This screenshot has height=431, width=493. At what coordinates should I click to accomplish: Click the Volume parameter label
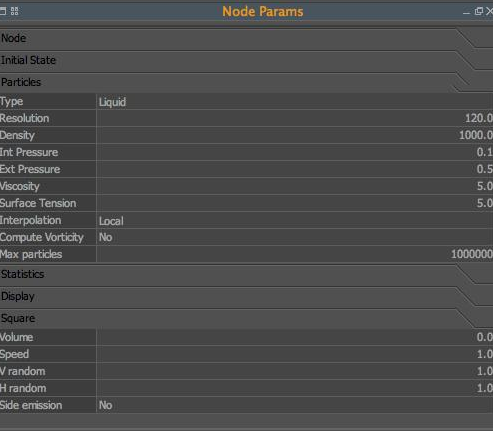click(x=16, y=337)
